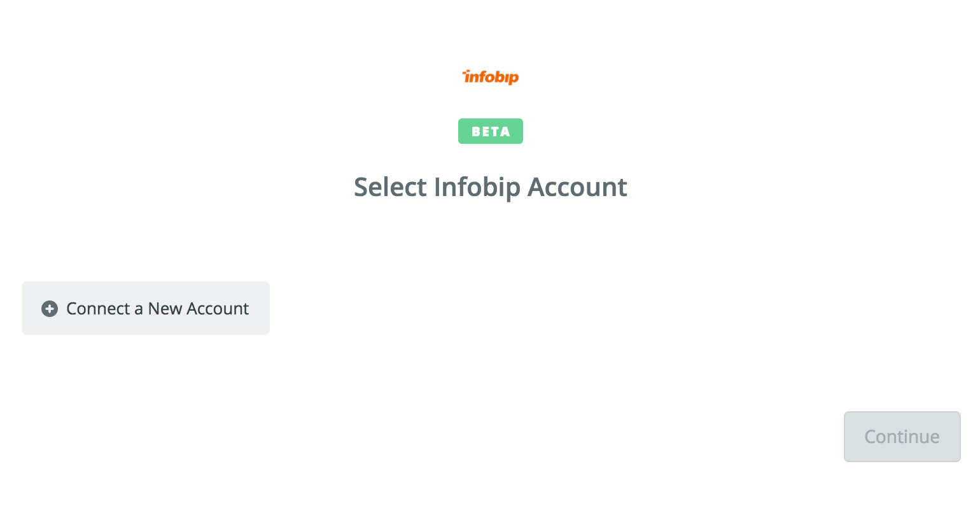The height and width of the screenshot is (508, 980).
Task: Open the Infobip brand logo image
Action: [x=490, y=77]
